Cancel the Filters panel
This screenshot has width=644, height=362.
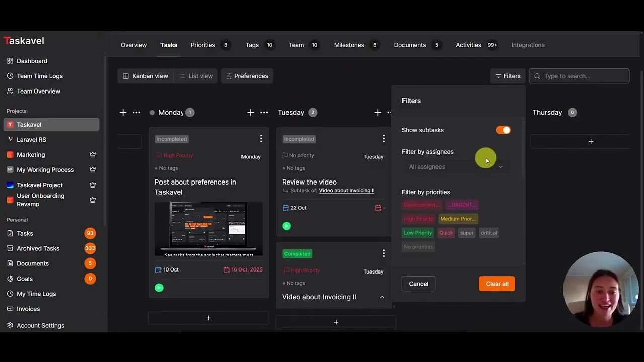tap(419, 284)
